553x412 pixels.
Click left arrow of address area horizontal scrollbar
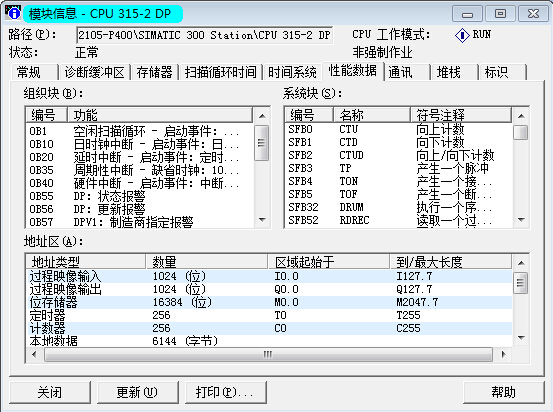(34, 354)
